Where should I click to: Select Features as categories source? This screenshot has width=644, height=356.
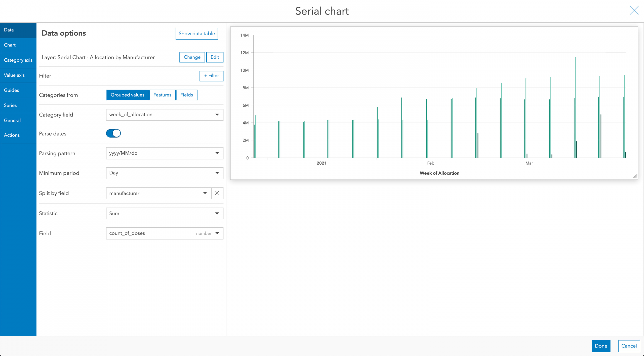click(162, 95)
